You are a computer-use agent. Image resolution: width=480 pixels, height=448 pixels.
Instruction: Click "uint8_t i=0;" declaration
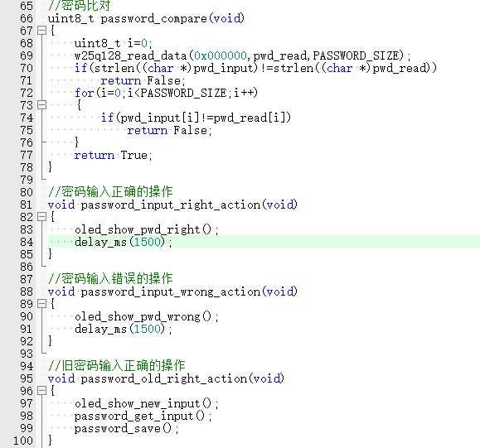click(114, 43)
